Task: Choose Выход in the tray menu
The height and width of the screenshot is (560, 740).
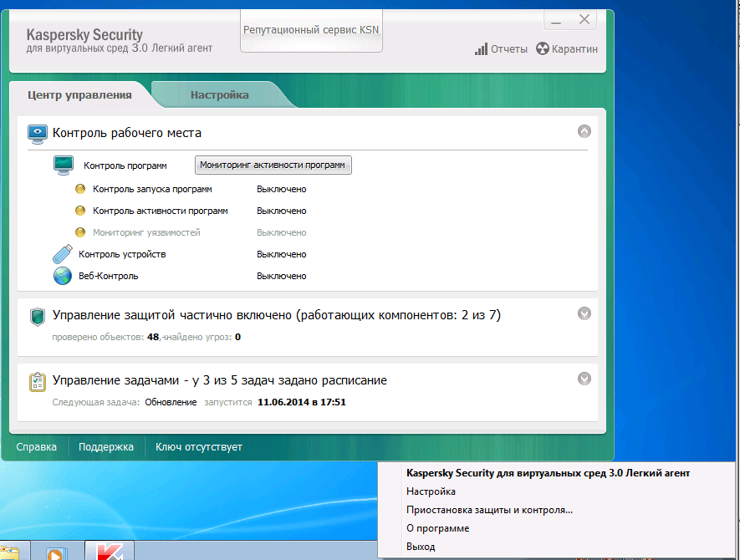Action: coord(421,547)
